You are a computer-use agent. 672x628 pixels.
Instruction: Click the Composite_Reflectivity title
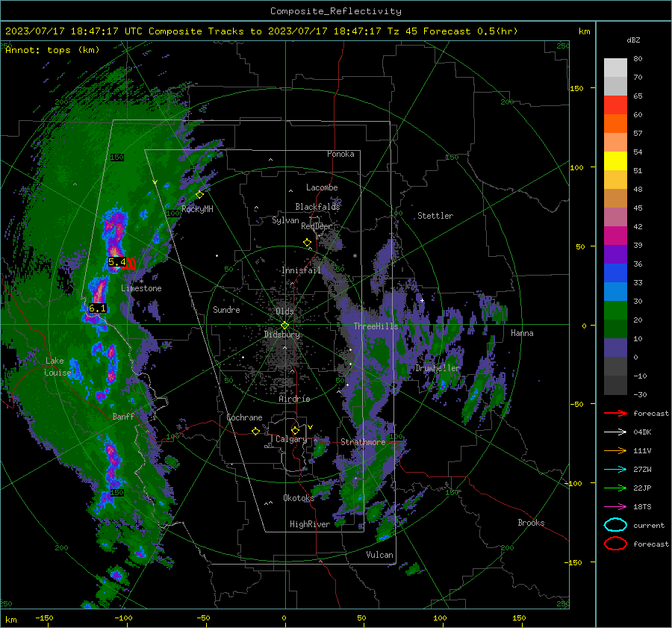click(336, 11)
